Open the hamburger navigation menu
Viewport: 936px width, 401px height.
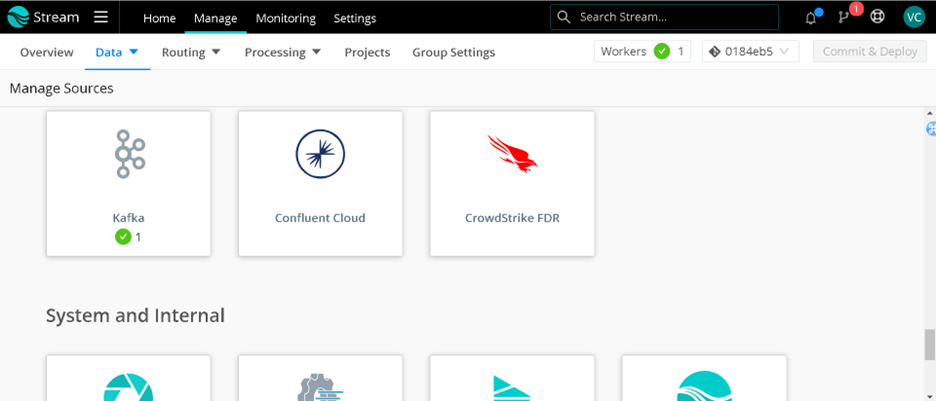[101, 17]
